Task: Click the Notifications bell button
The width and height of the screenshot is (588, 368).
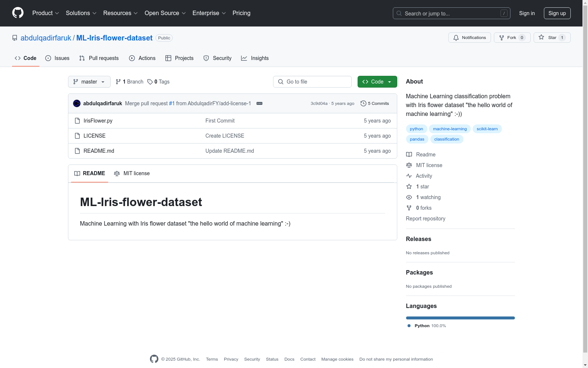Action: (x=470, y=38)
